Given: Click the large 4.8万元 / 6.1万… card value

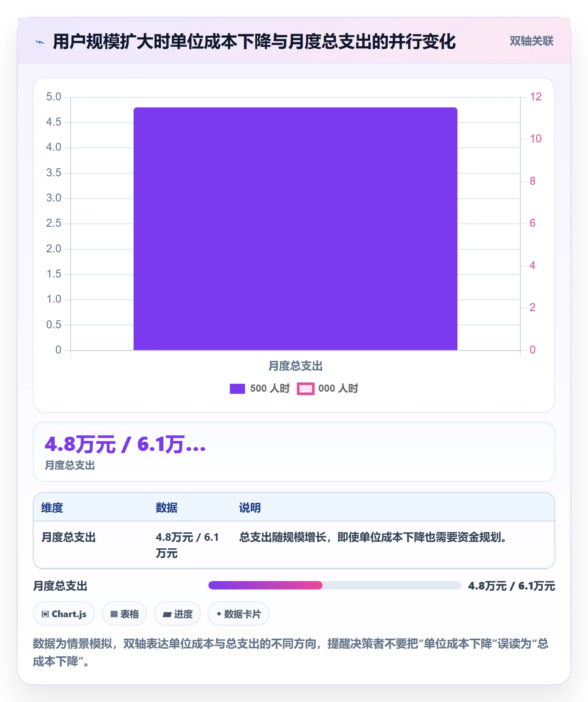Looking at the screenshot, I should tap(125, 444).
